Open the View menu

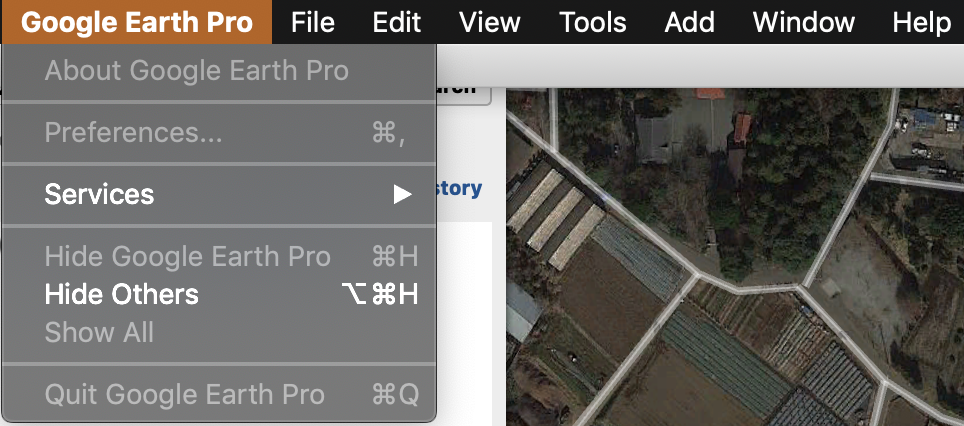[x=489, y=23]
